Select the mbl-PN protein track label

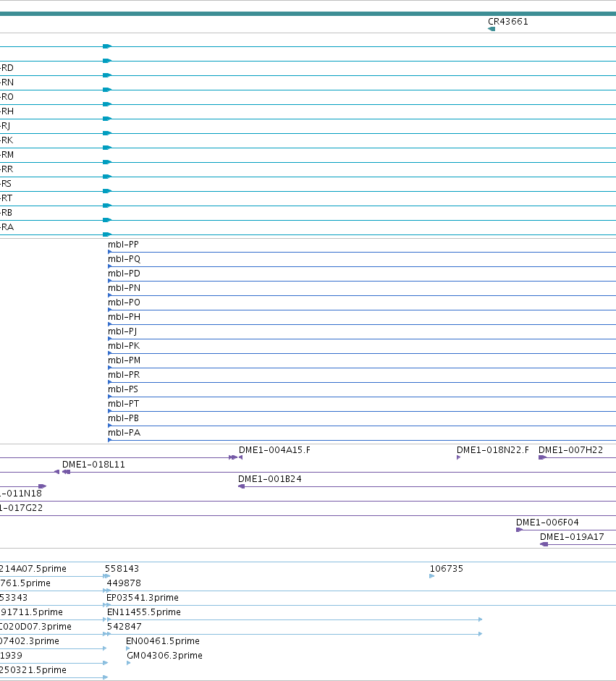(x=124, y=288)
